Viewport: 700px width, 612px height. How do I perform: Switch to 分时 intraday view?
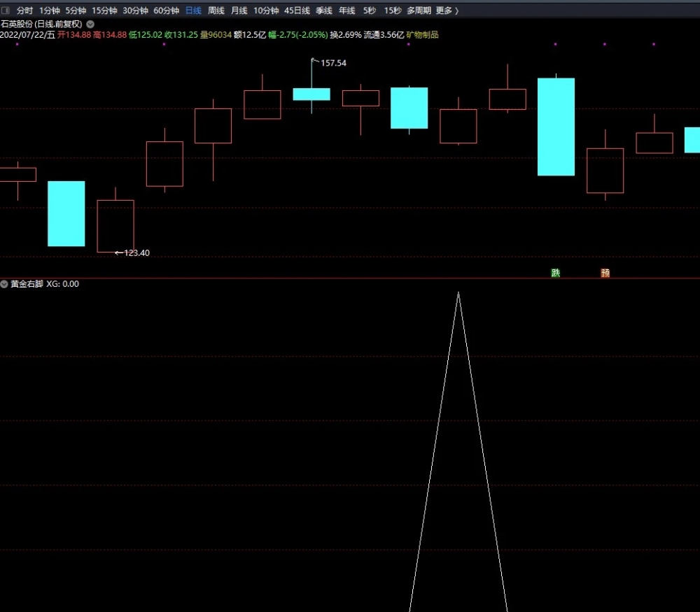24,10
